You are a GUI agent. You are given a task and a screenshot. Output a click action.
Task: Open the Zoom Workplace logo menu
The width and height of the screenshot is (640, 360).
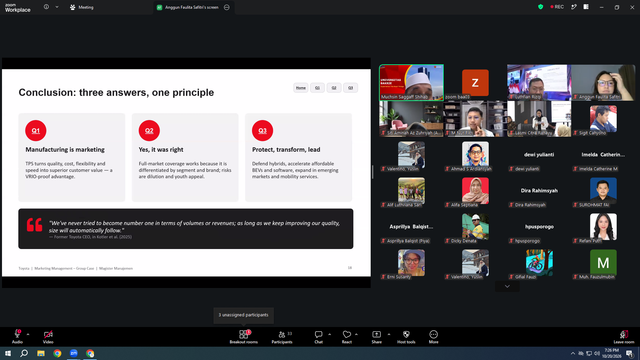point(18,7)
